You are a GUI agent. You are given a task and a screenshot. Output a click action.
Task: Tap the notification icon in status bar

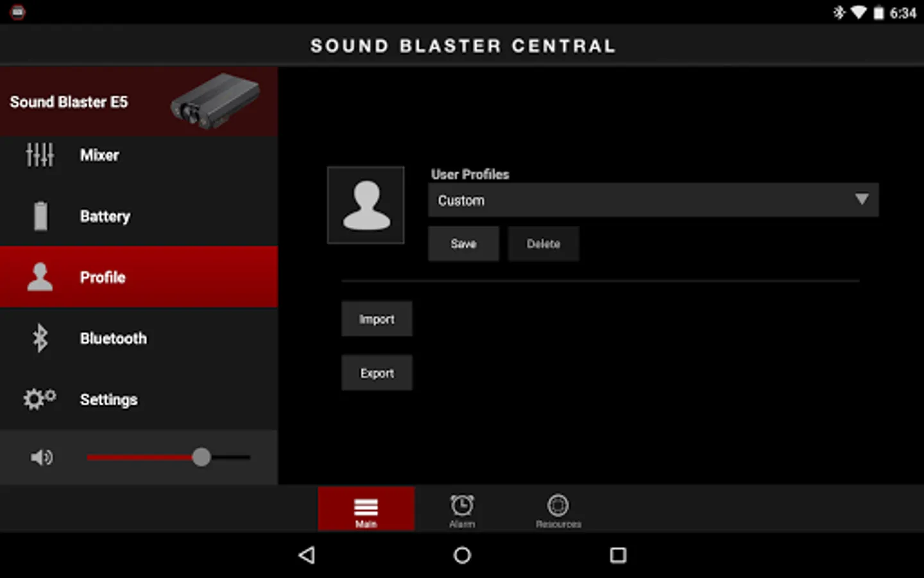click(x=18, y=12)
